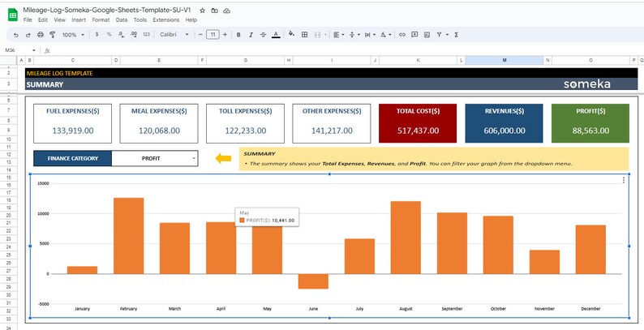Open Google Sheets home logo
The height and width of the screenshot is (330, 644).
pyautogui.click(x=13, y=15)
